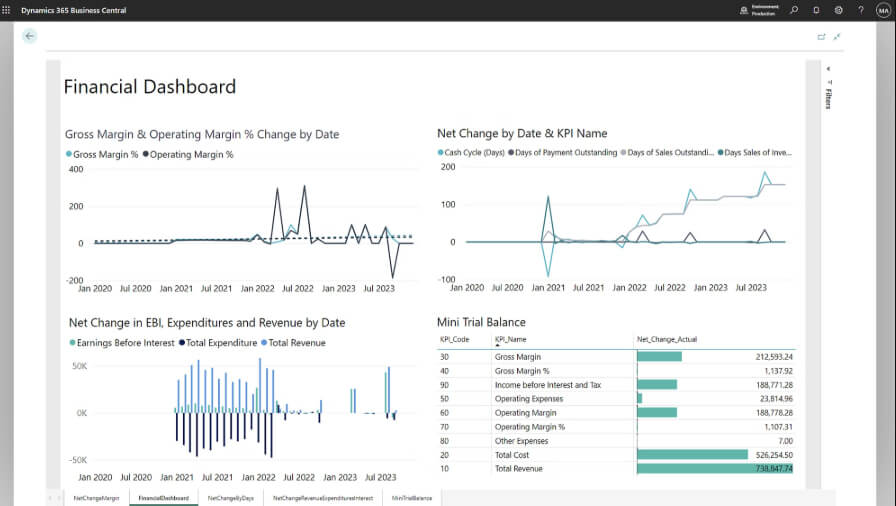Sort by the Net_Change_Actual column header
Screen dimensions: 896x506
click(x=667, y=339)
